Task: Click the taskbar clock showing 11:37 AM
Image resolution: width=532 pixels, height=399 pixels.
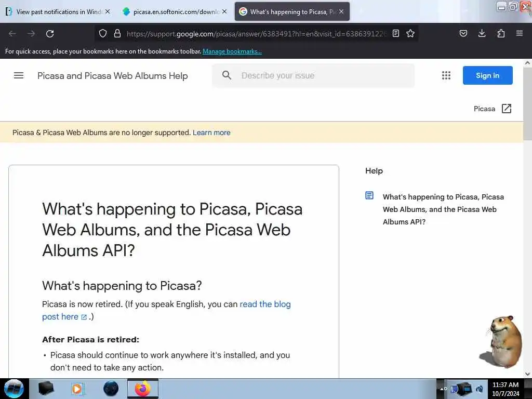Action: tap(506, 389)
